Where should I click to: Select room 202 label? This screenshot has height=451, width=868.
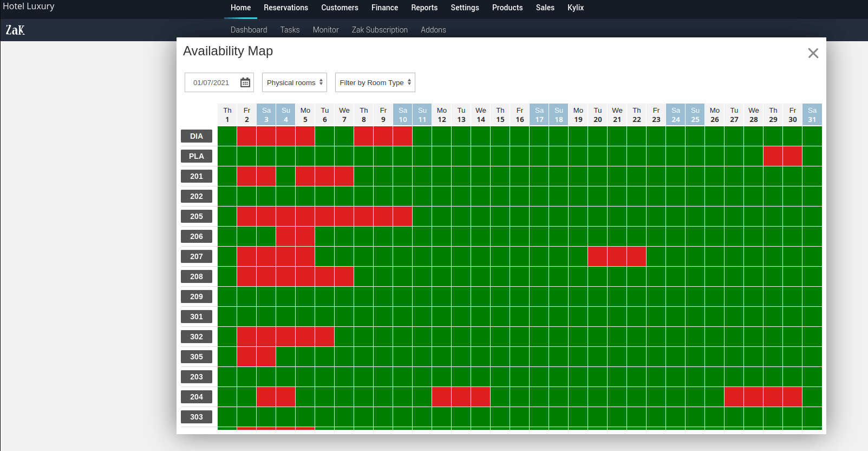[x=197, y=196]
